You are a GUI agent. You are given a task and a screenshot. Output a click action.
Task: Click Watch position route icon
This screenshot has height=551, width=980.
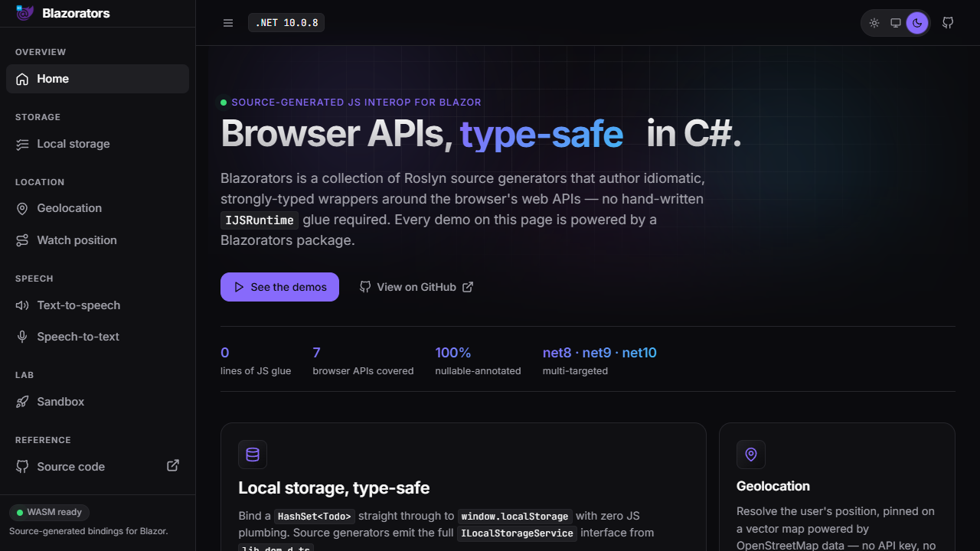point(22,240)
